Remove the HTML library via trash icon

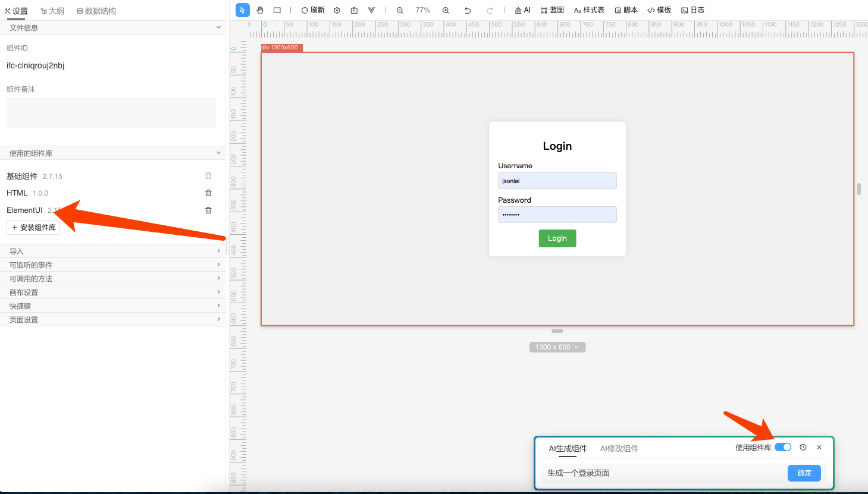click(x=208, y=193)
